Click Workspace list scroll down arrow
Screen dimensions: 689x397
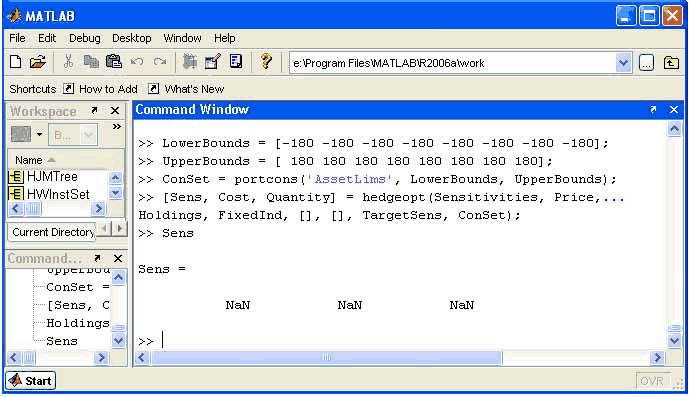(115, 193)
